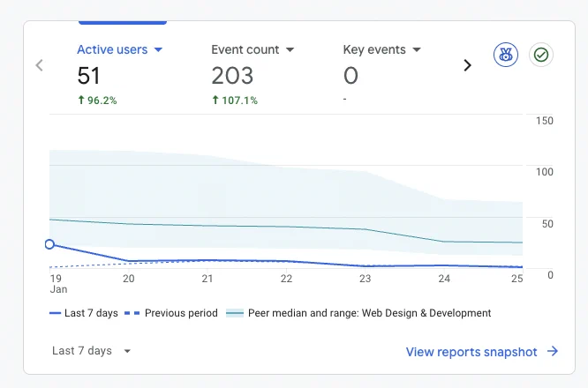
Task: Click the 22 date axis label
Action: [x=287, y=279]
